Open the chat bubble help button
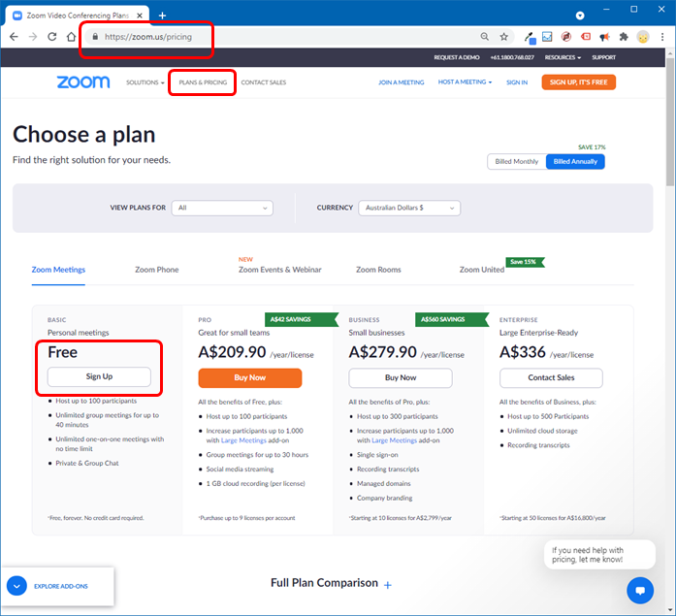The image size is (676, 616). coord(640,590)
